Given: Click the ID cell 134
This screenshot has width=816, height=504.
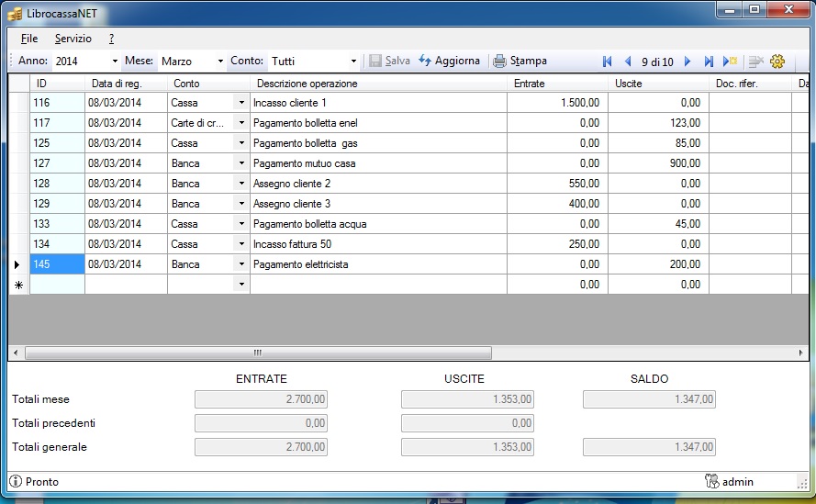Looking at the screenshot, I should pos(57,244).
